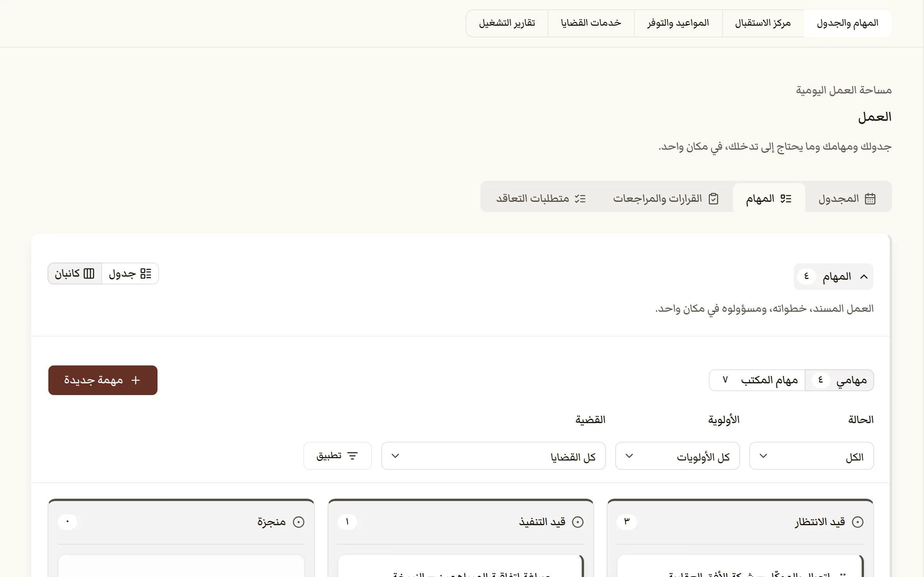Click the قيد التنفيذ count badge ١

347,522
